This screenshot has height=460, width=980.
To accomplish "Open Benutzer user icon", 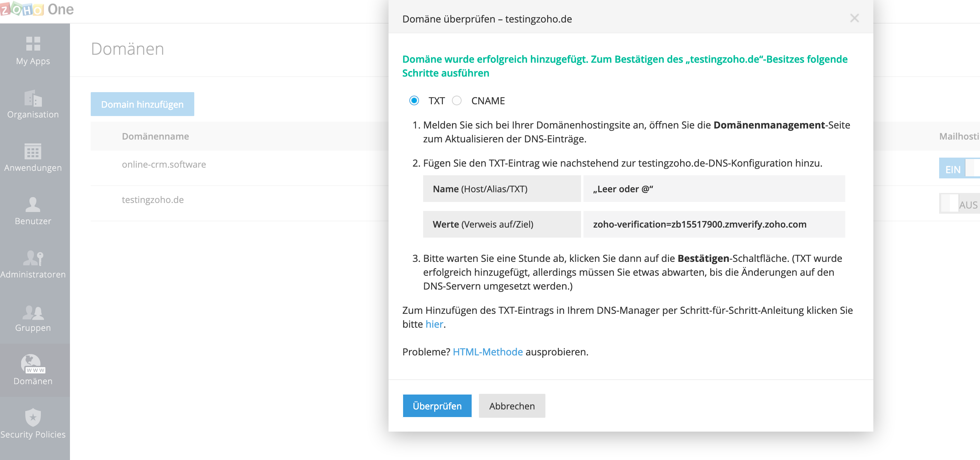I will click(33, 205).
